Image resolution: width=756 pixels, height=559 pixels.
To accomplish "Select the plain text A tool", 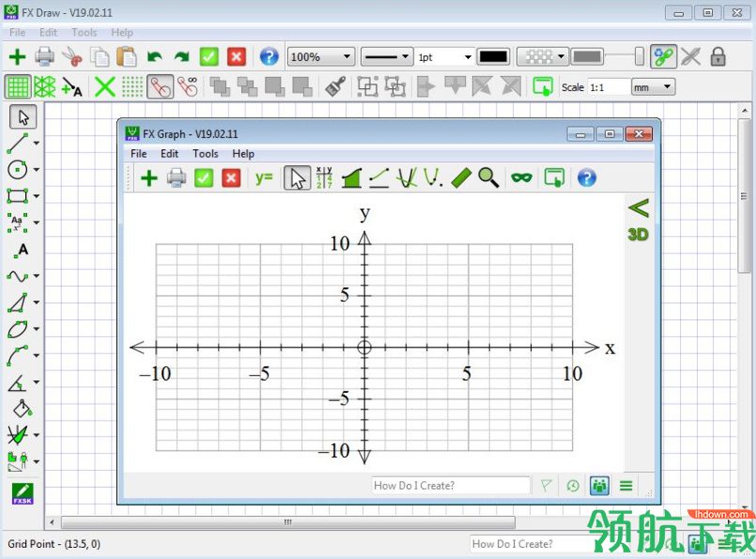I will [x=22, y=250].
